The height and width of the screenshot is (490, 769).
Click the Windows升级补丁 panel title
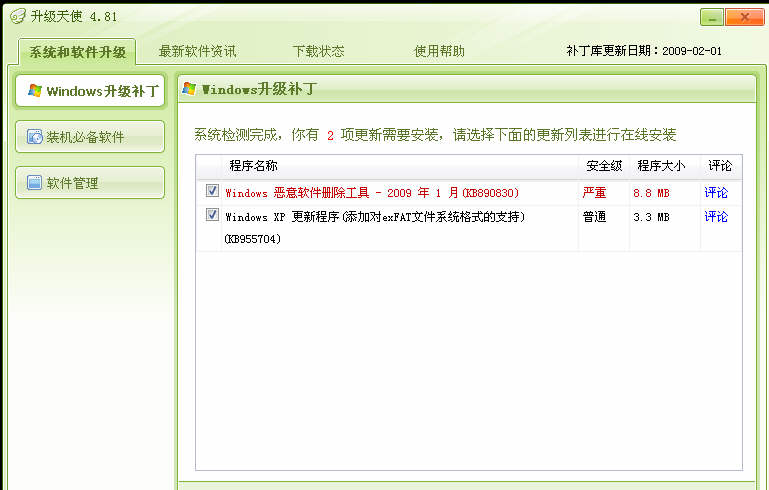point(259,89)
